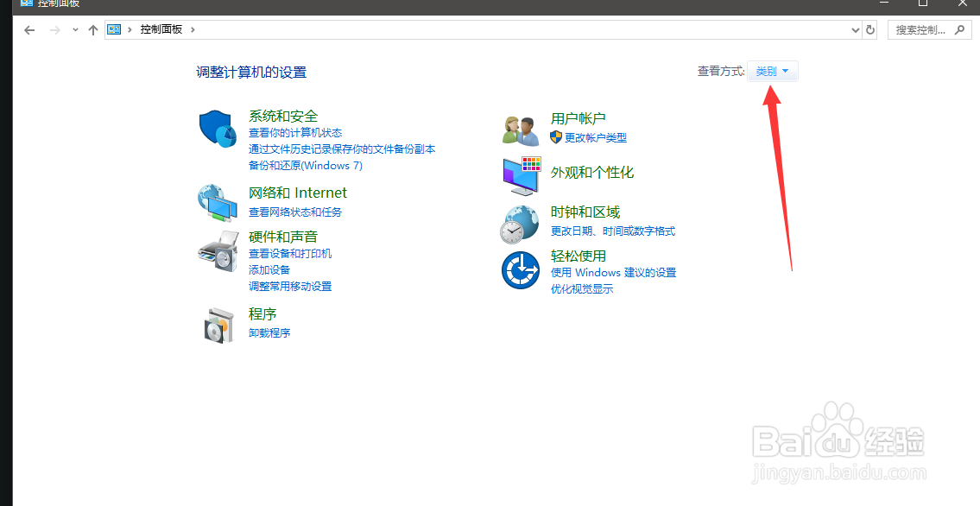Click the 网络和 Internet monitors icon

point(218,203)
